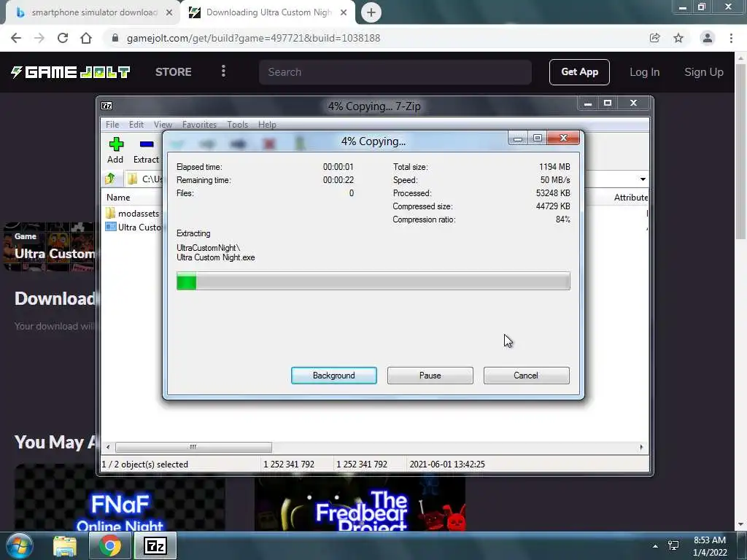Bookmark this page with star icon
The height and width of the screenshot is (560, 747).
point(678,38)
